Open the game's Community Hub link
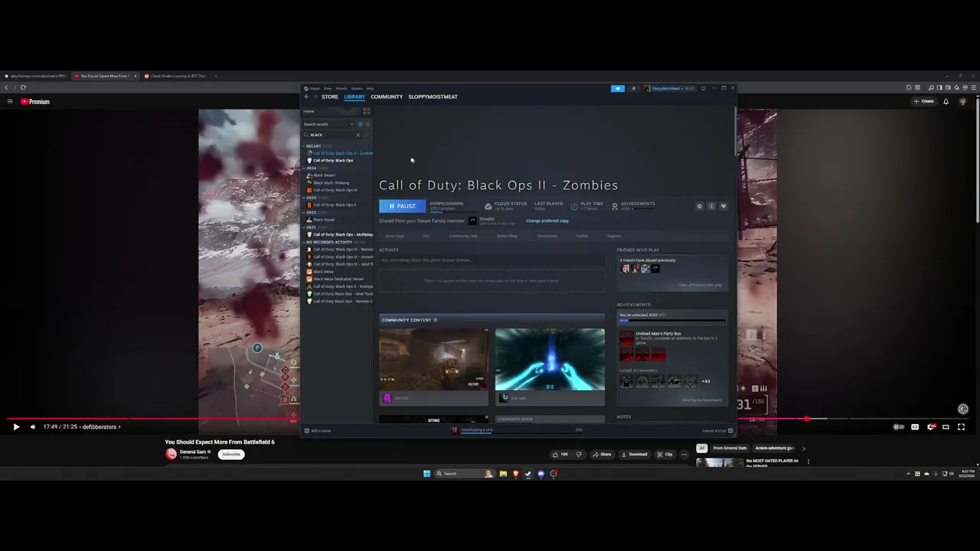Image resolution: width=980 pixels, height=551 pixels. point(463,236)
